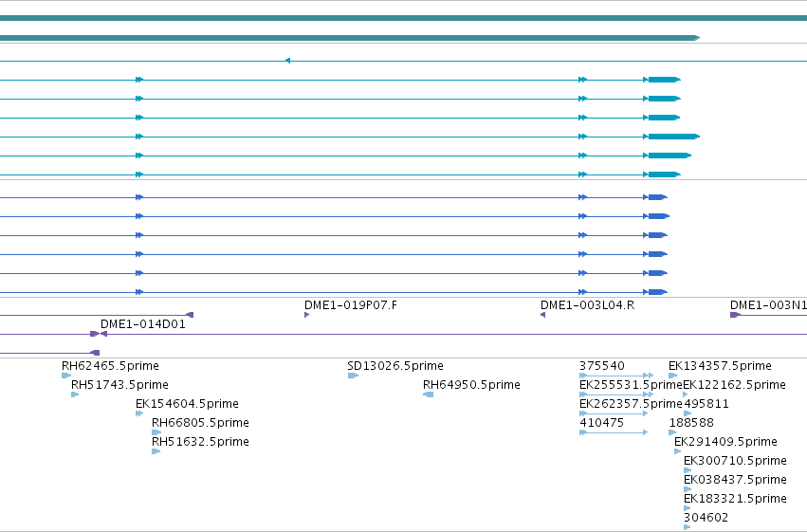This screenshot has width=807, height=532.
Task: Click the spliced feature line under 375540
Action: (x=616, y=376)
